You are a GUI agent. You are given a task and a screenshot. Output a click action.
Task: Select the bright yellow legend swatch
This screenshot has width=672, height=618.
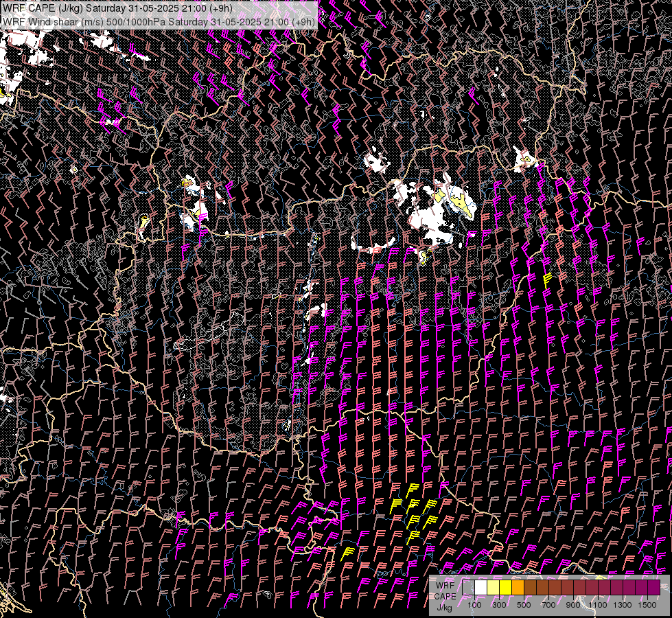tap(506, 587)
